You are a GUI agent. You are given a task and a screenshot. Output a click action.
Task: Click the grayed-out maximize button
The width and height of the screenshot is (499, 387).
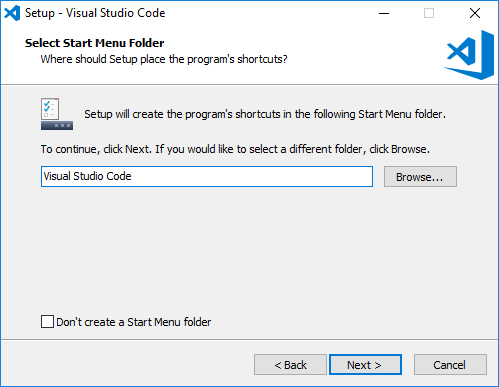pyautogui.click(x=429, y=13)
